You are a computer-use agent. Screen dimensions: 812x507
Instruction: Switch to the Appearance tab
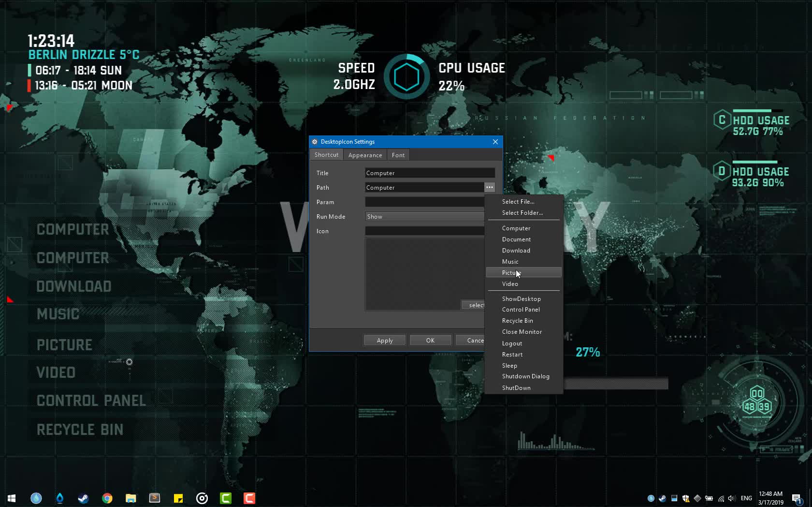tap(365, 155)
